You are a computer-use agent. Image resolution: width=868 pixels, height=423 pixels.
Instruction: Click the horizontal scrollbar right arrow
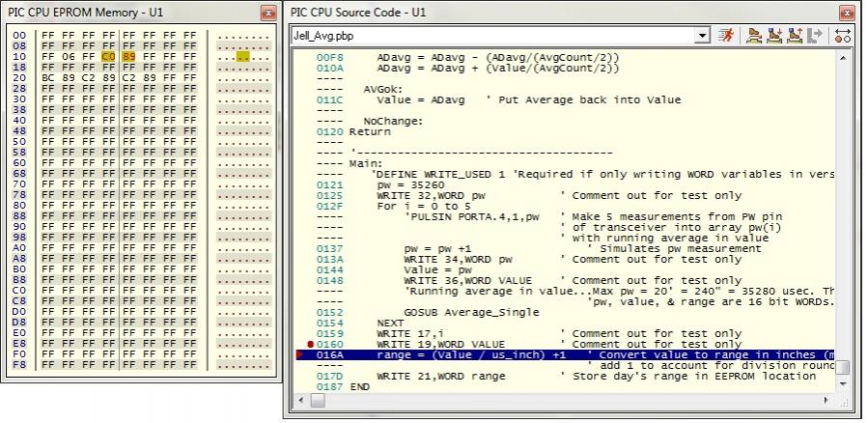point(826,399)
